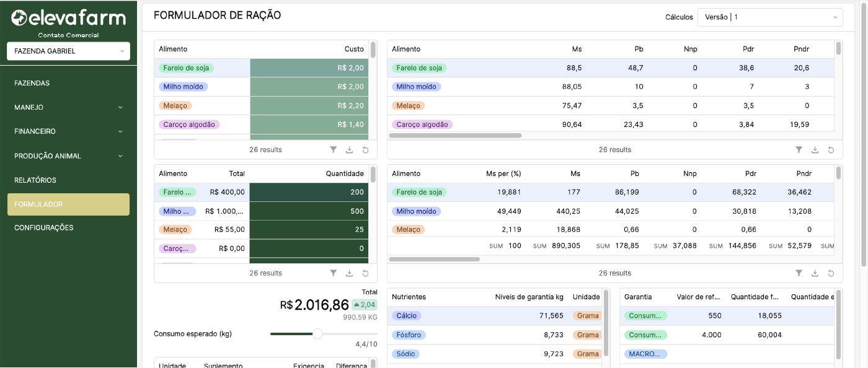This screenshot has height=368, width=868.
Task: Expand the Manejo sidebar section
Action: click(x=68, y=107)
